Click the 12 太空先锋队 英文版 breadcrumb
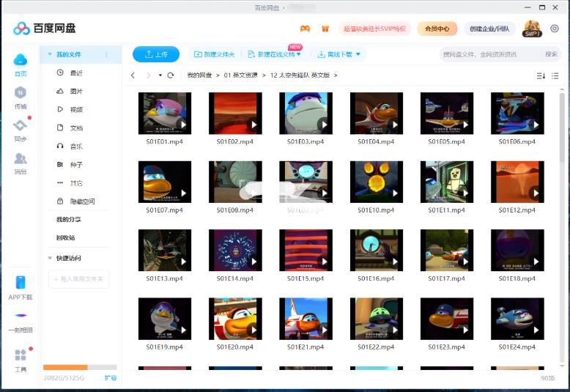This screenshot has height=392, width=570. point(300,75)
